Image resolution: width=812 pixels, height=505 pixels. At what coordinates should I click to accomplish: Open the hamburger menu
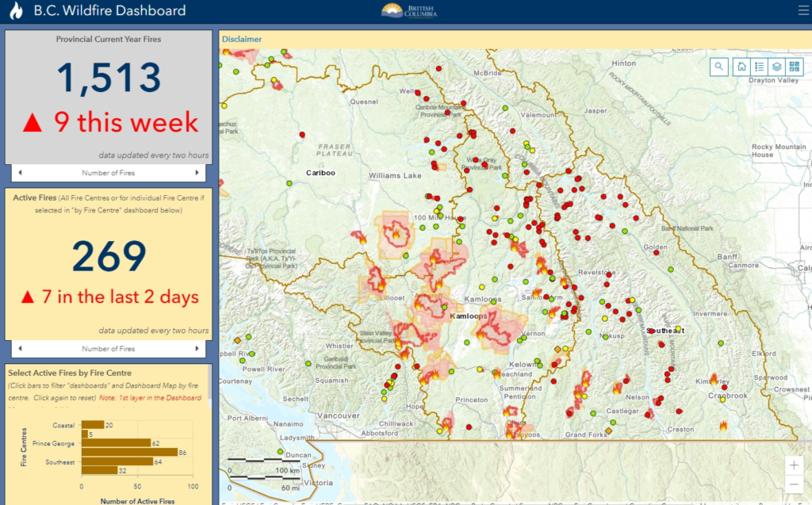[x=802, y=10]
